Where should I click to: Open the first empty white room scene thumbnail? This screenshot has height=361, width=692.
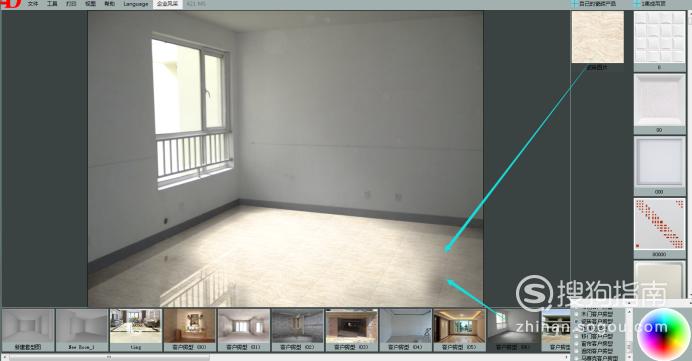tap(28, 330)
